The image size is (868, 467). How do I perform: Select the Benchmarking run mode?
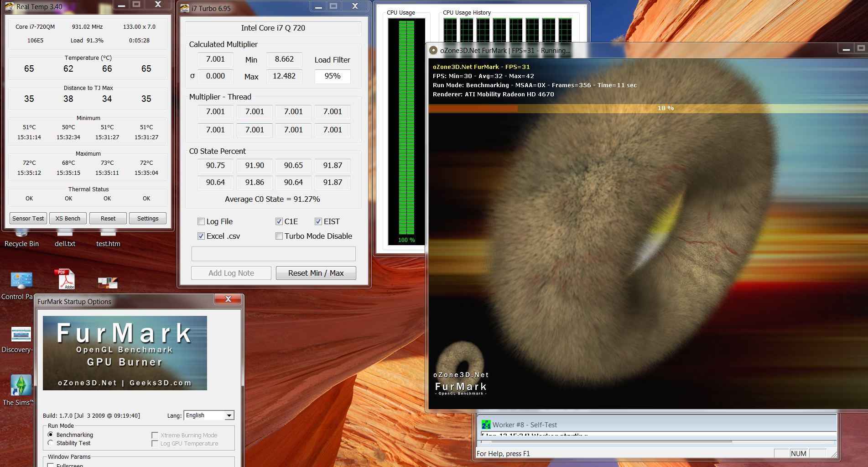point(51,435)
